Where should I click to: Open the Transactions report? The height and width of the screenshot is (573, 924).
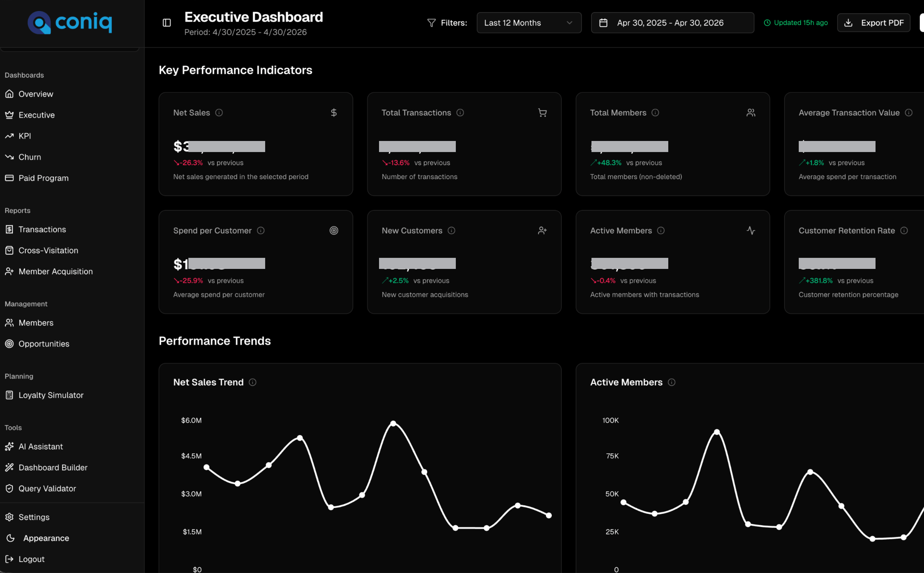42,229
